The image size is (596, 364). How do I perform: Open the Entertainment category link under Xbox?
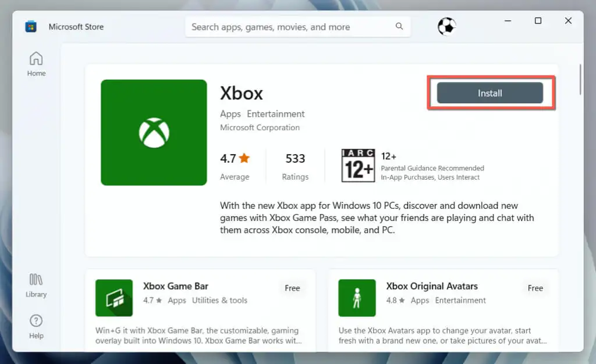(x=275, y=114)
